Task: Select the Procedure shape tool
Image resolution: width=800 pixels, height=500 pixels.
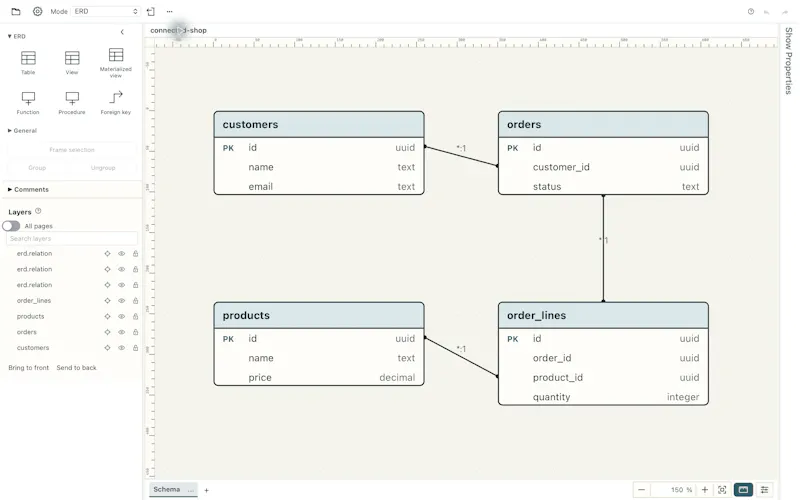Action: [72, 103]
